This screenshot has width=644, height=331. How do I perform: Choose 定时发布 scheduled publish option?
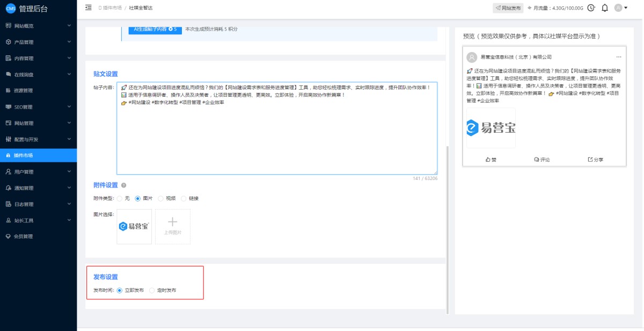click(152, 290)
